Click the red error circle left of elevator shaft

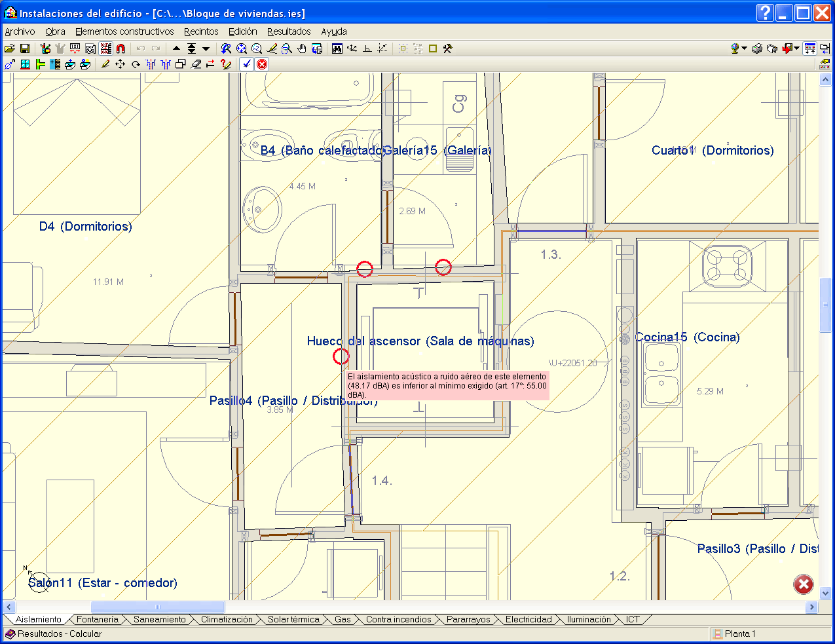click(x=341, y=356)
